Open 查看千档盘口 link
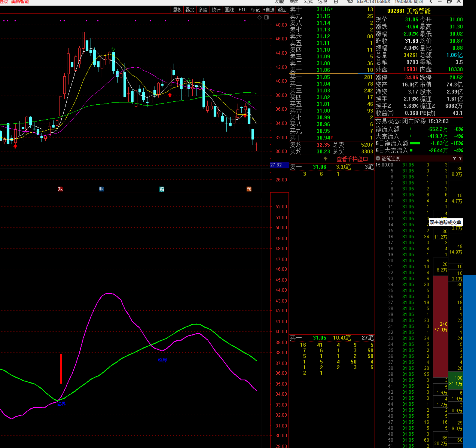The width and height of the screenshot is (476, 448). point(352,159)
